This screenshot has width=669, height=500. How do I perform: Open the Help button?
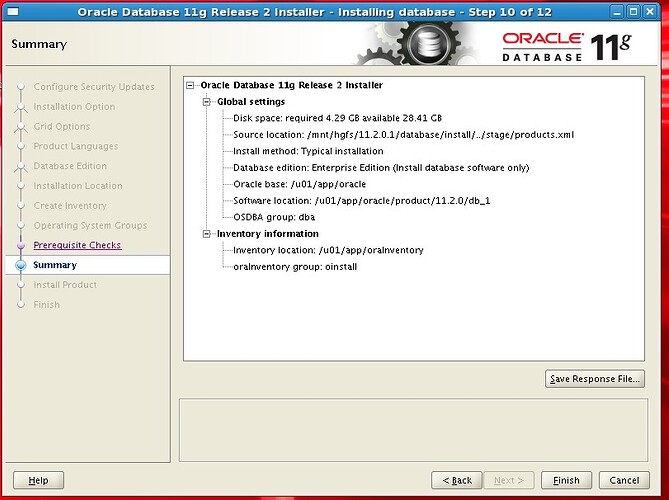click(38, 480)
